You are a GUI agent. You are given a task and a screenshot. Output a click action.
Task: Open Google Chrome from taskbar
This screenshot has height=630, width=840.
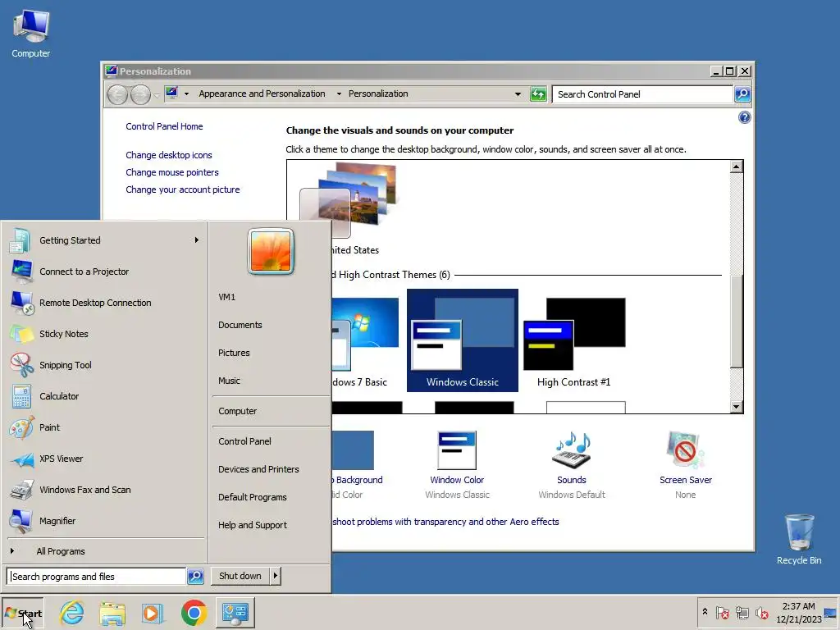(194, 613)
